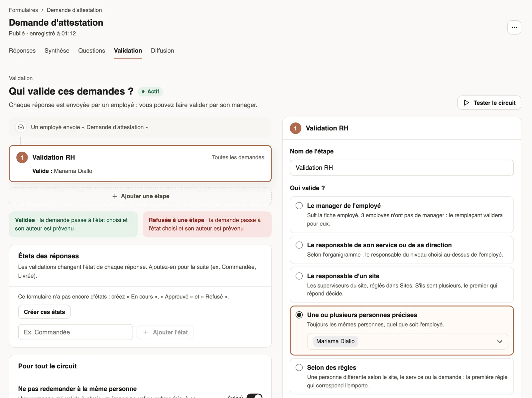Open the Synthèse tab
This screenshot has width=532, height=398.
(57, 51)
